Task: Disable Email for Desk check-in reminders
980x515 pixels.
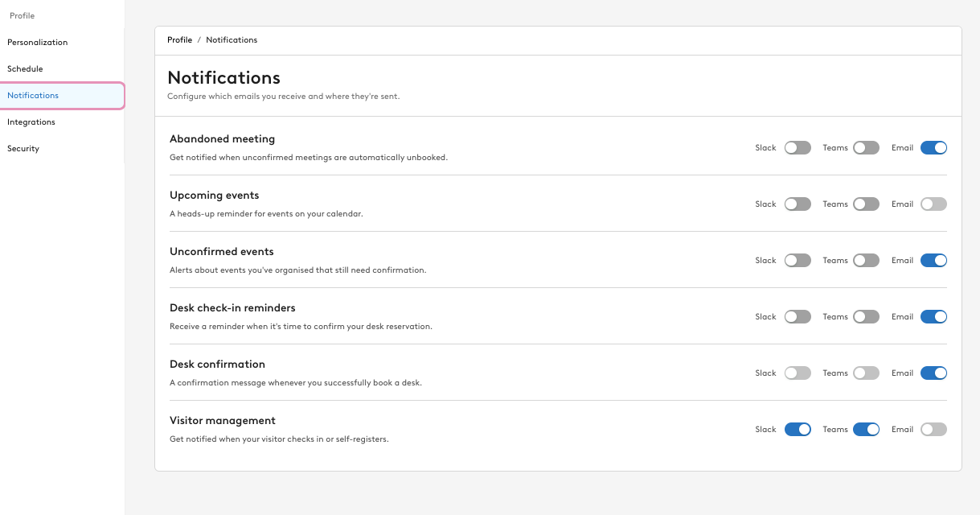Action: click(933, 316)
